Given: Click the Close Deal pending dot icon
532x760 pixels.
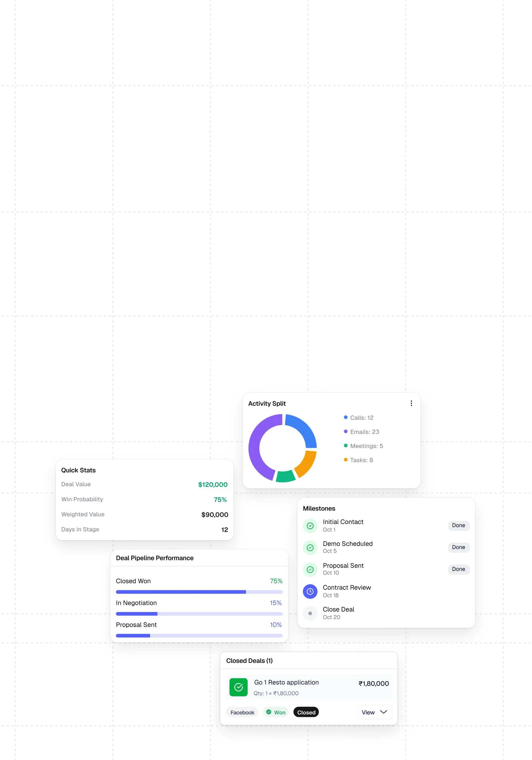Looking at the screenshot, I should click(310, 613).
